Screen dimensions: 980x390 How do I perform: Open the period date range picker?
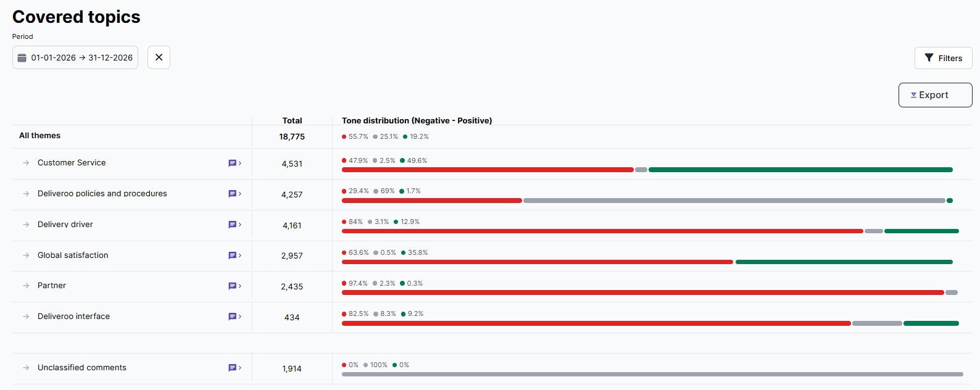pyautogui.click(x=75, y=57)
